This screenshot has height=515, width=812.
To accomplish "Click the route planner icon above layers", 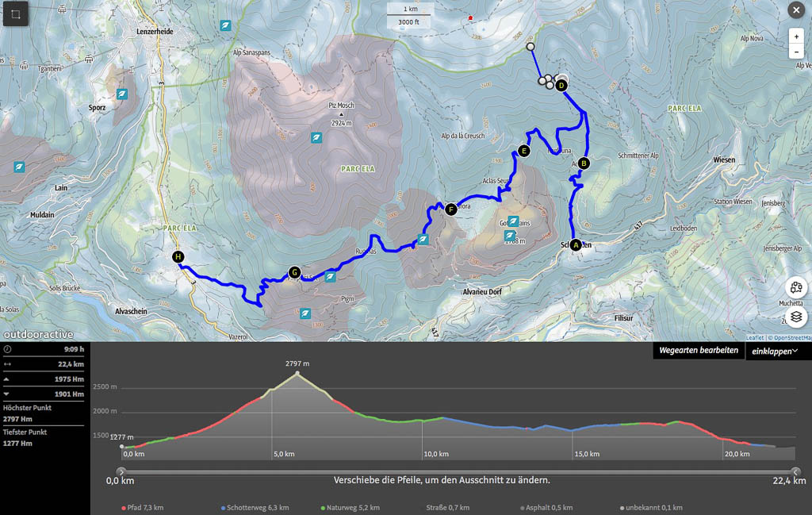I will coord(796,288).
